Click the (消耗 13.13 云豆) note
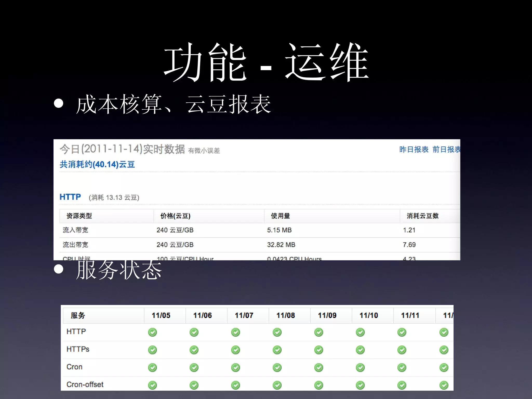 pos(114,197)
